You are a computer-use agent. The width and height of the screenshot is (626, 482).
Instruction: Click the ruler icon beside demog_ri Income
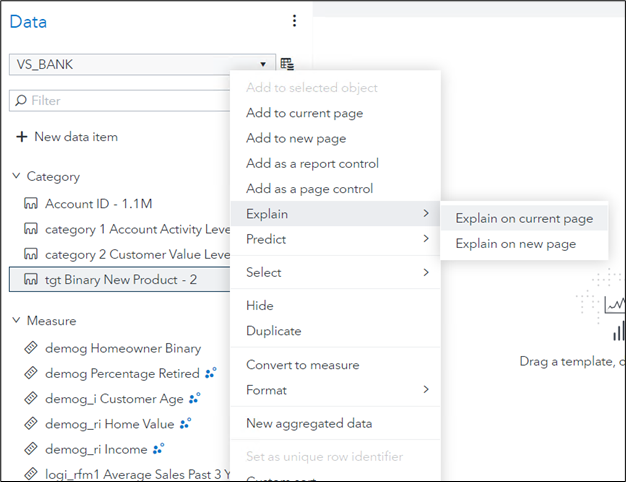pos(30,449)
